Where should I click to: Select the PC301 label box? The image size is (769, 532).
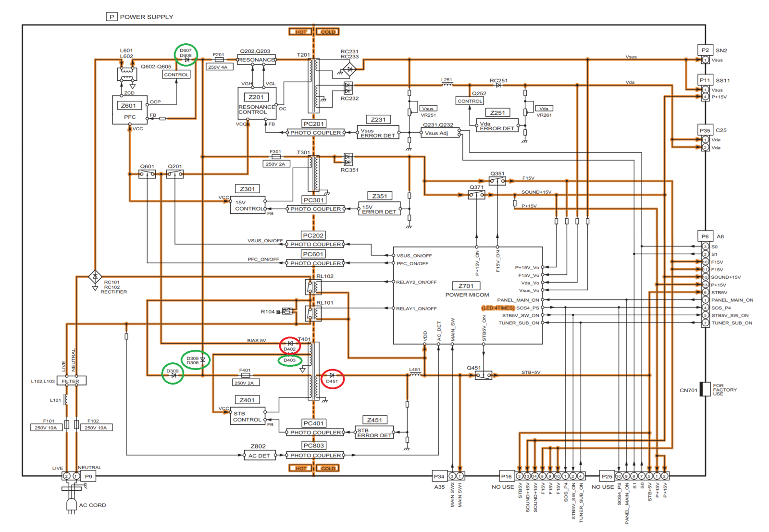point(314,200)
